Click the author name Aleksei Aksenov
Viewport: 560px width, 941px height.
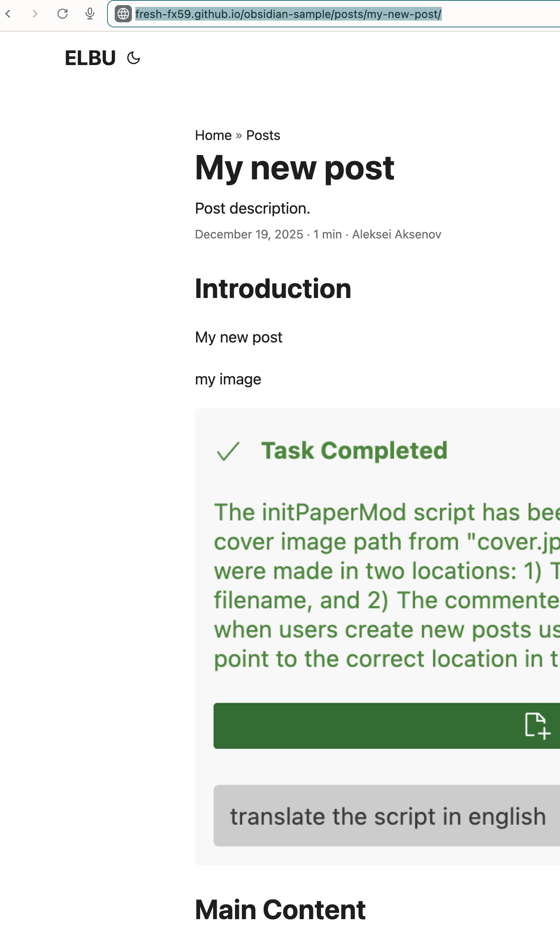tap(396, 235)
